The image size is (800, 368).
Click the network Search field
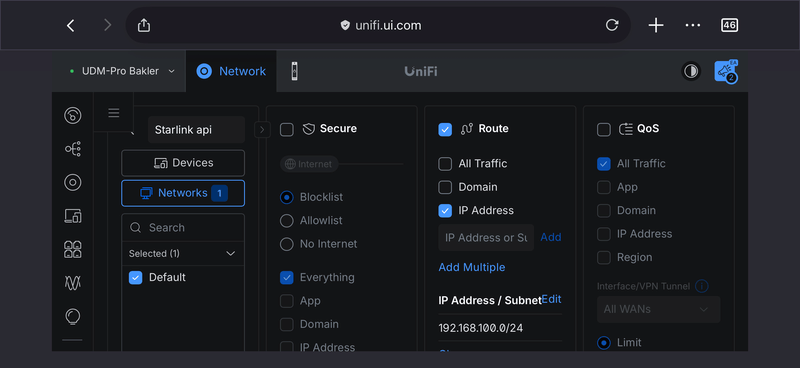click(x=183, y=228)
